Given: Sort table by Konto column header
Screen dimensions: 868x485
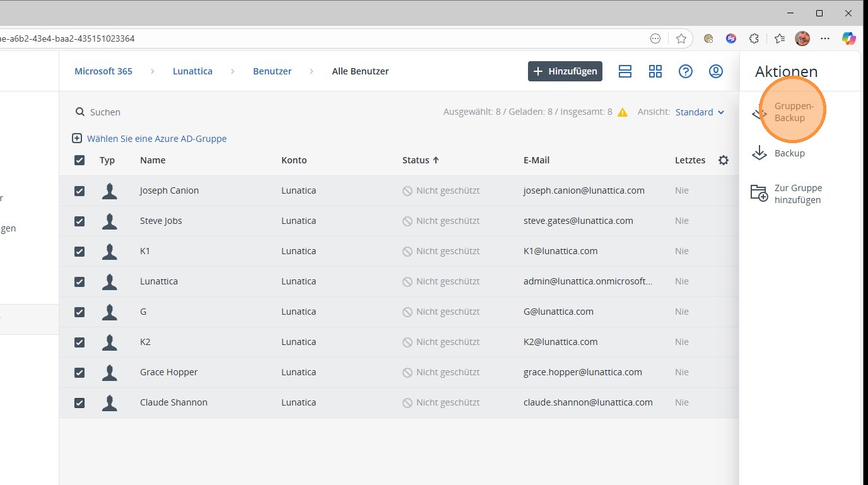Looking at the screenshot, I should [294, 160].
